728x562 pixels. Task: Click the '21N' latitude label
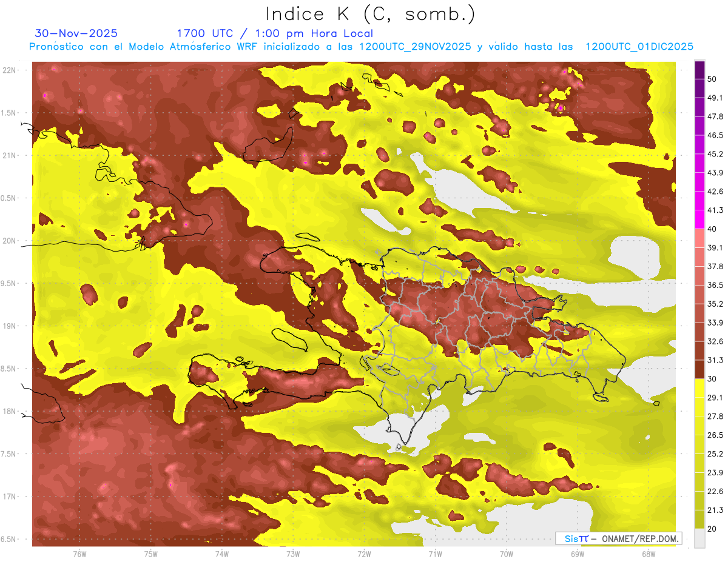pos(8,155)
